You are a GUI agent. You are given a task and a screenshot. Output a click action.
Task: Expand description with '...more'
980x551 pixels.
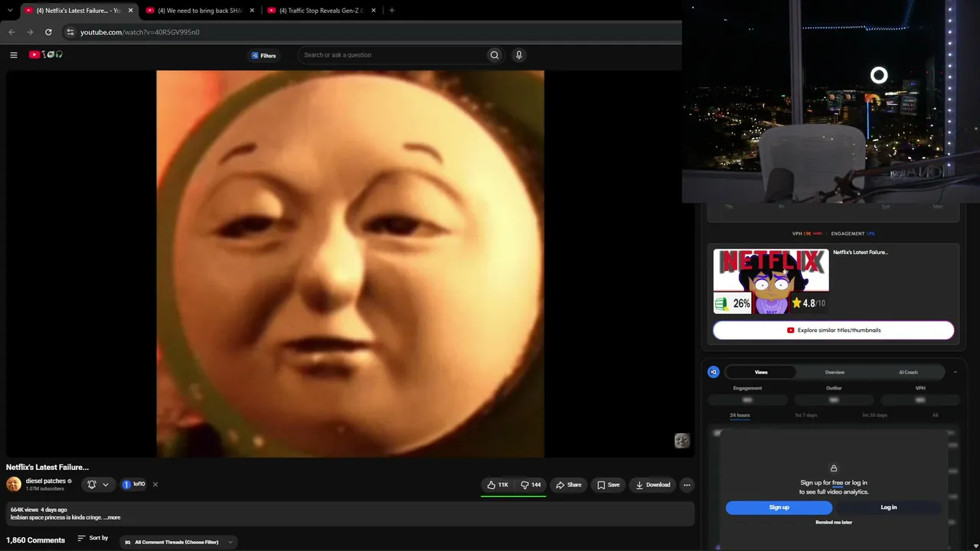pyautogui.click(x=112, y=517)
